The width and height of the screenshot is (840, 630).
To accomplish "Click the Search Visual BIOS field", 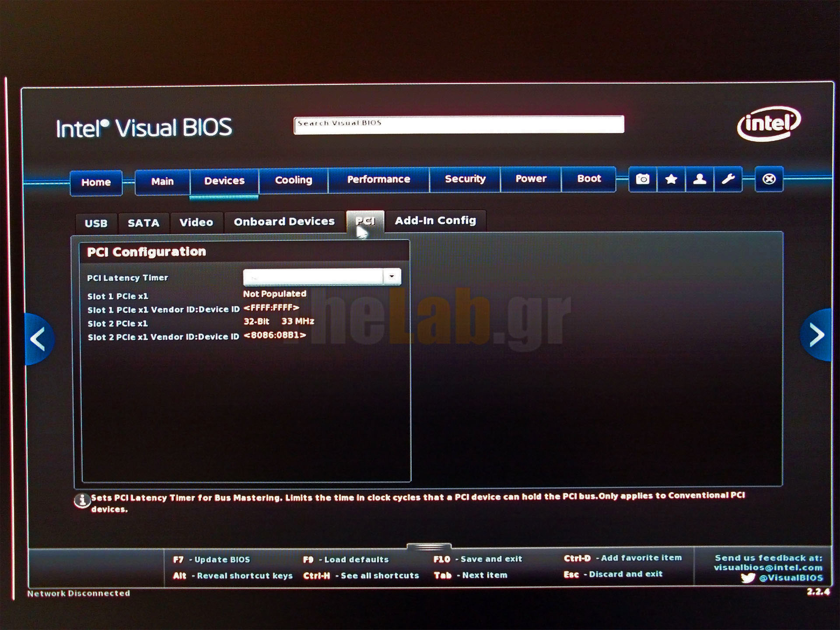I will [x=458, y=125].
